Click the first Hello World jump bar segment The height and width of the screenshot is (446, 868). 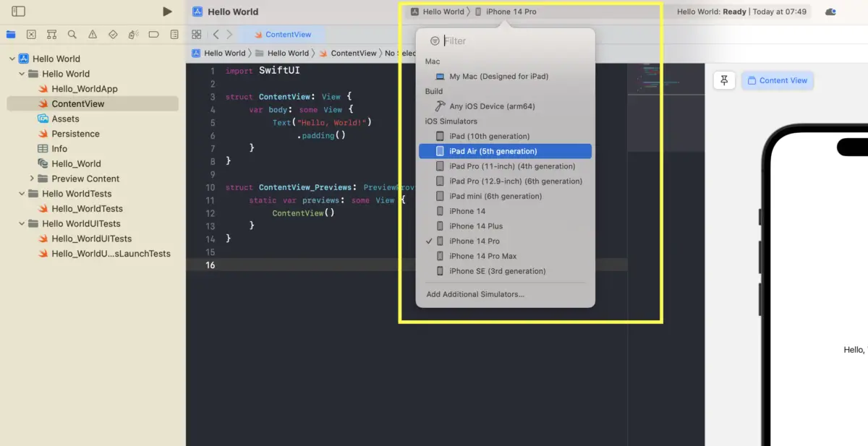tap(218, 53)
